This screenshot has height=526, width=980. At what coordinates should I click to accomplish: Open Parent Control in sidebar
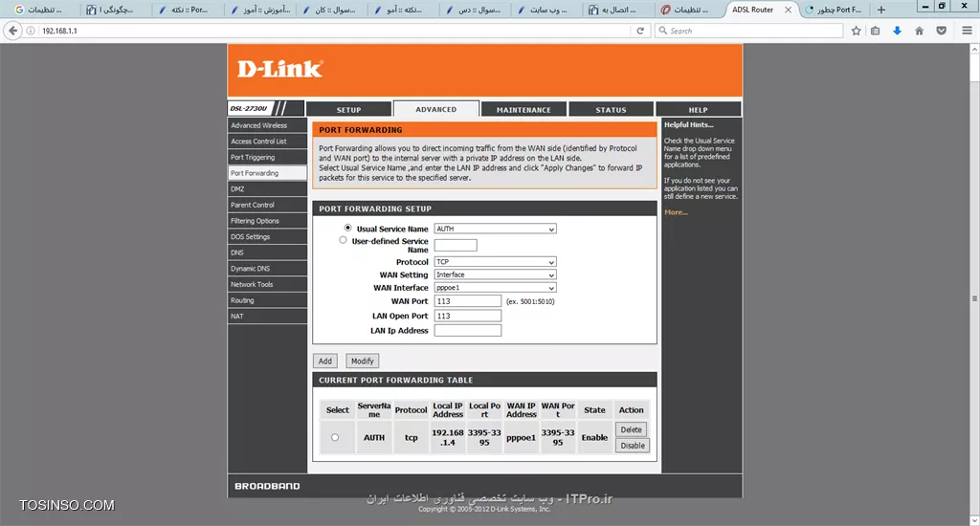click(x=267, y=205)
